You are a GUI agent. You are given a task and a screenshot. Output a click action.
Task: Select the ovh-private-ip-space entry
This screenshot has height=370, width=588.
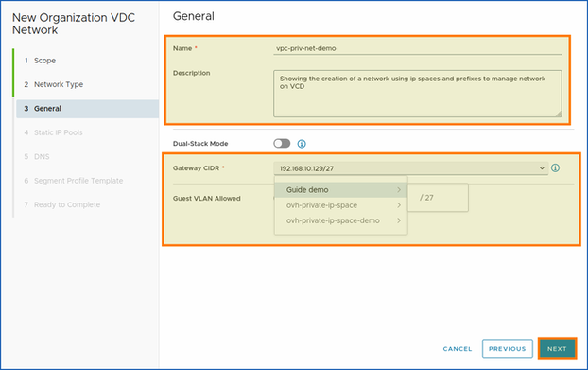coord(340,205)
